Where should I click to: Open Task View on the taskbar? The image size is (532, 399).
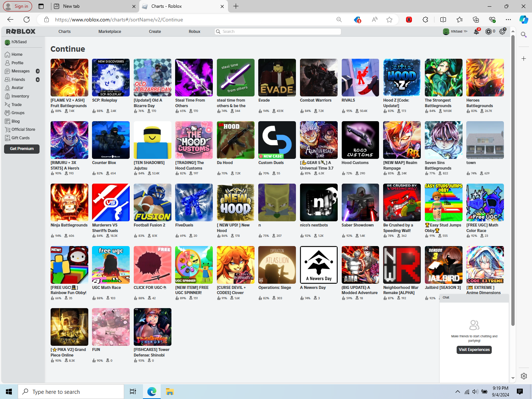pyautogui.click(x=133, y=392)
